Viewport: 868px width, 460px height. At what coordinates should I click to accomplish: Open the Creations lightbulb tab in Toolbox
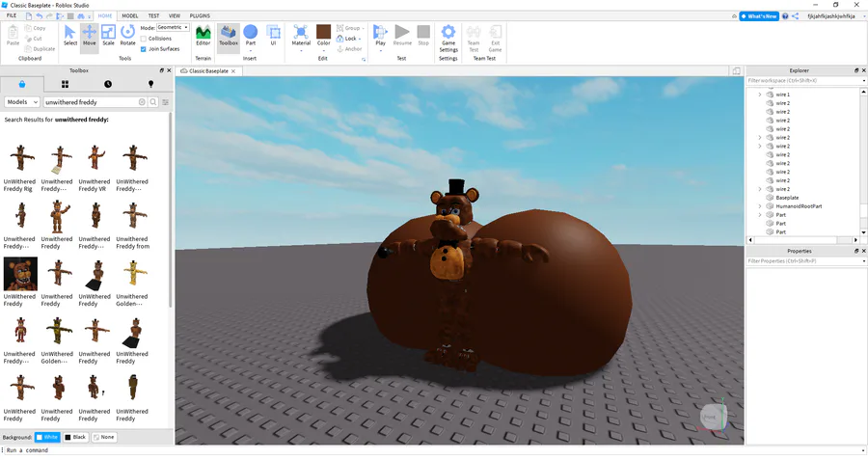pyautogui.click(x=150, y=84)
